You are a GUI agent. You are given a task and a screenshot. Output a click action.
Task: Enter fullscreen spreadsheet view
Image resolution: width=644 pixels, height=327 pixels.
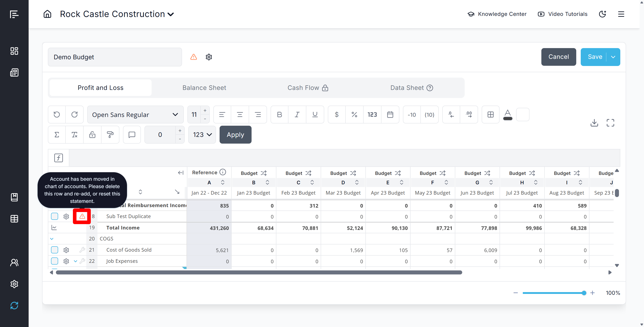tap(610, 123)
